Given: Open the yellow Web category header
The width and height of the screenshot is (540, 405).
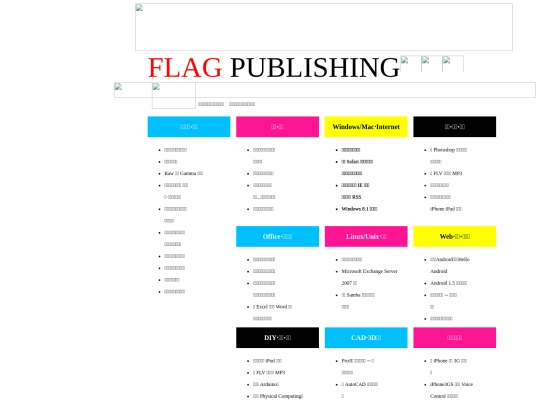Looking at the screenshot, I should coord(455,236).
